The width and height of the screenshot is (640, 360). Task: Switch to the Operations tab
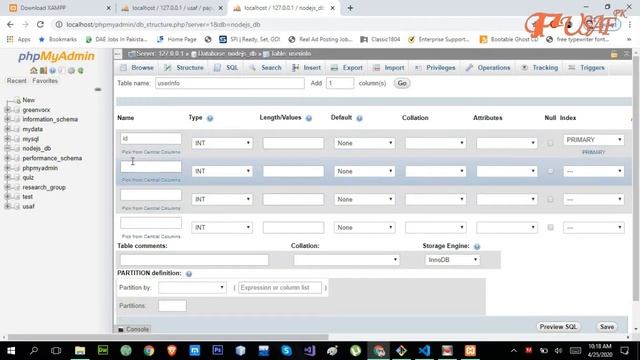(x=488, y=68)
